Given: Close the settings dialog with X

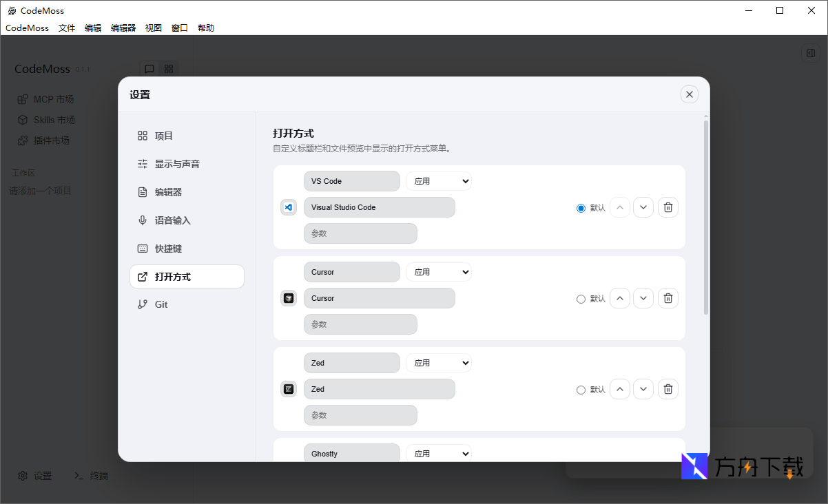Looking at the screenshot, I should click(689, 94).
